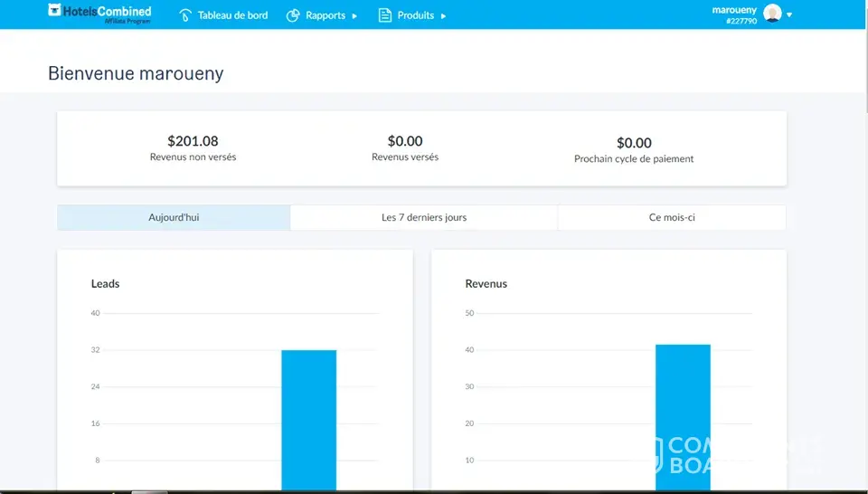Click the HotelsCombined hotel logo icon
This screenshot has height=494, width=868.
(55, 12)
